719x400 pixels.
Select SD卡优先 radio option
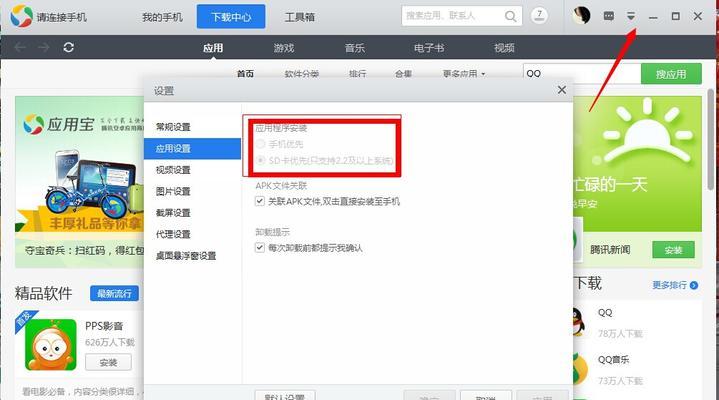click(260, 161)
